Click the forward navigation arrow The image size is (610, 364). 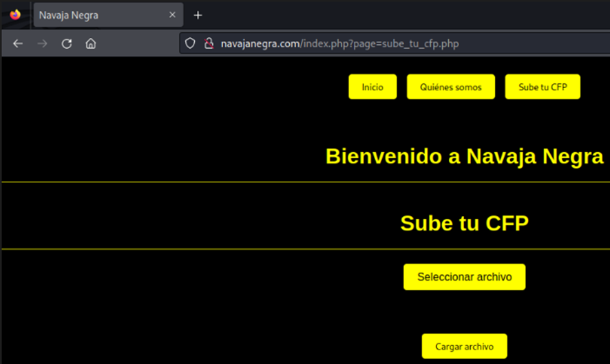pos(42,43)
